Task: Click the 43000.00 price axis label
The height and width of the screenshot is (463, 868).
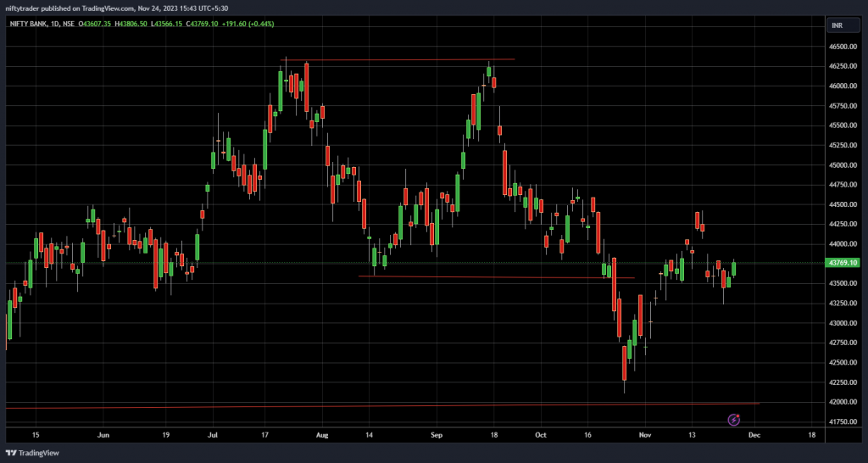Action: 843,323
